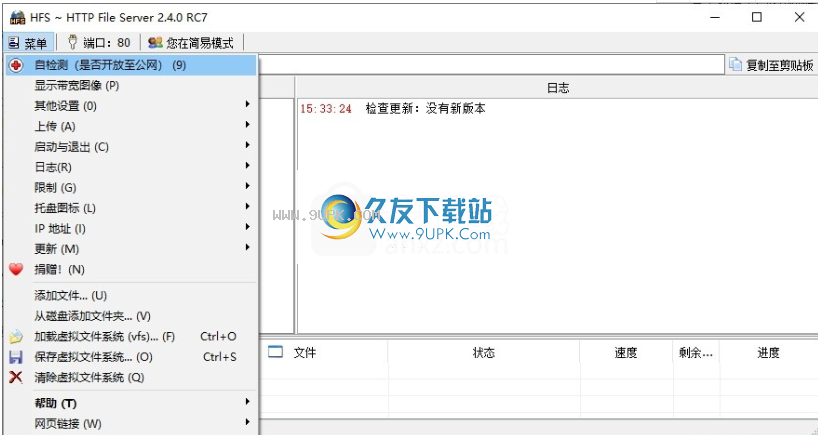The width and height of the screenshot is (818, 435).
Task: Select 自检测 (是否开放至公网) menu item
Action: (131, 65)
